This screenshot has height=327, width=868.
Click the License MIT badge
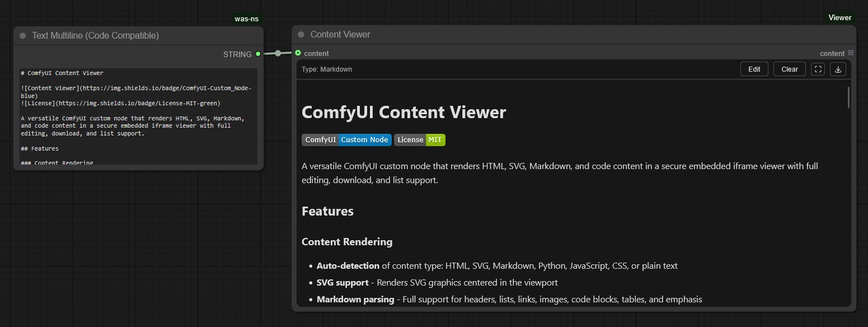pos(420,140)
